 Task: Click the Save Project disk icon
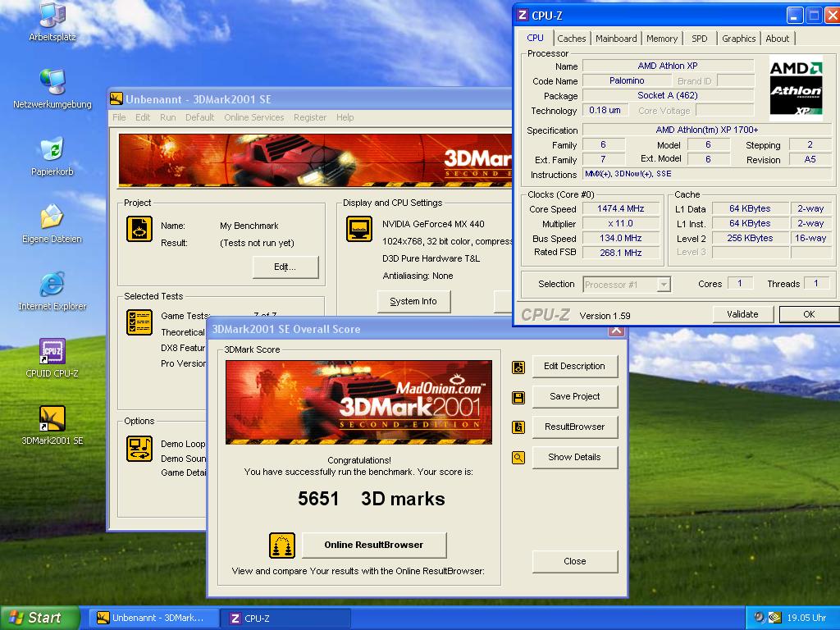click(x=518, y=397)
